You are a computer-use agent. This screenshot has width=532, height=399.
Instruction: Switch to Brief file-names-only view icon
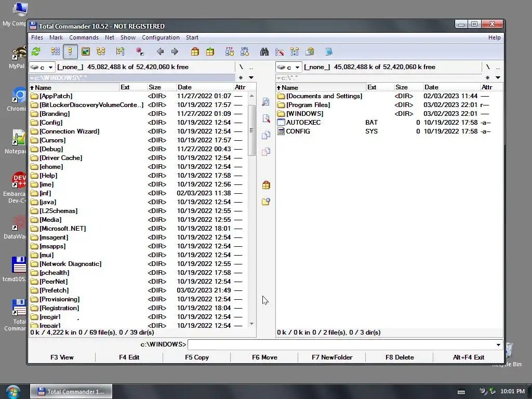coord(55,51)
